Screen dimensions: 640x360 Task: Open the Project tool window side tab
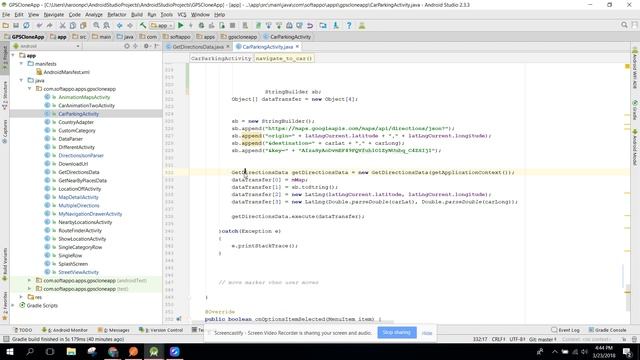(x=4, y=58)
